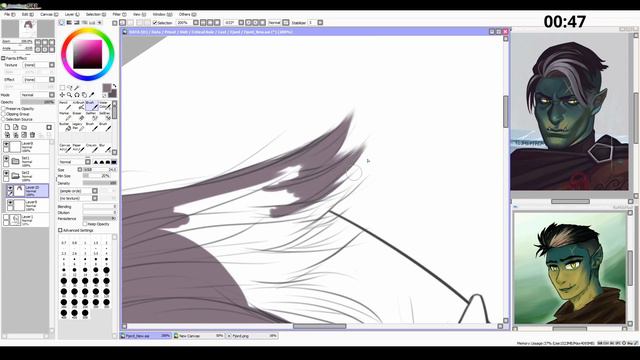Select the hand pan tool

click(84, 95)
